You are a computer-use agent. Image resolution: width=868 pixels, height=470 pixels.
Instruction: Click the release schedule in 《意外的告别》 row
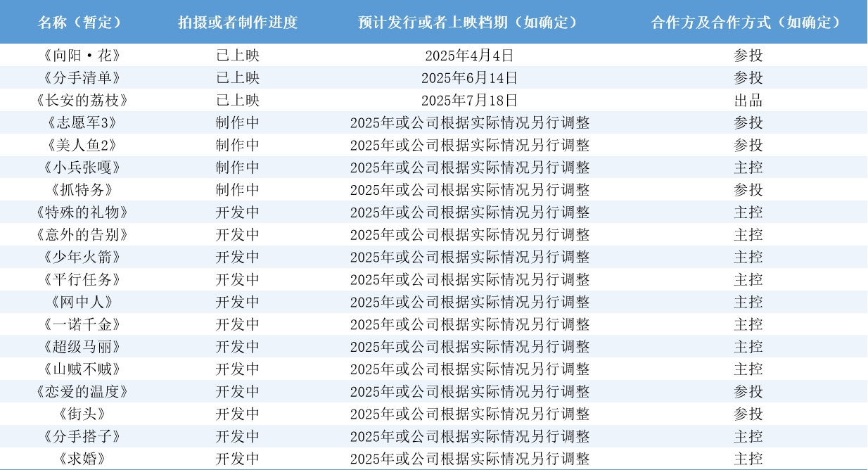[x=469, y=234]
